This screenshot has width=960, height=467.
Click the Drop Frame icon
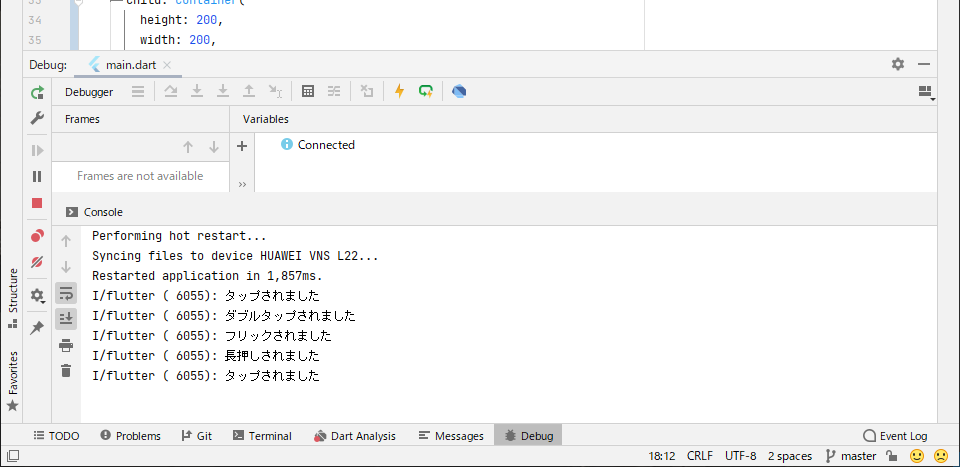[367, 92]
